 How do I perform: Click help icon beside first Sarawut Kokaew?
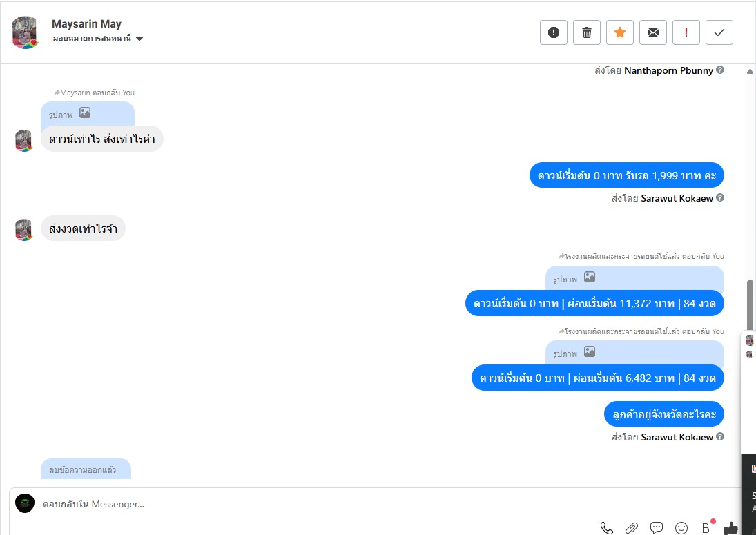pos(720,197)
